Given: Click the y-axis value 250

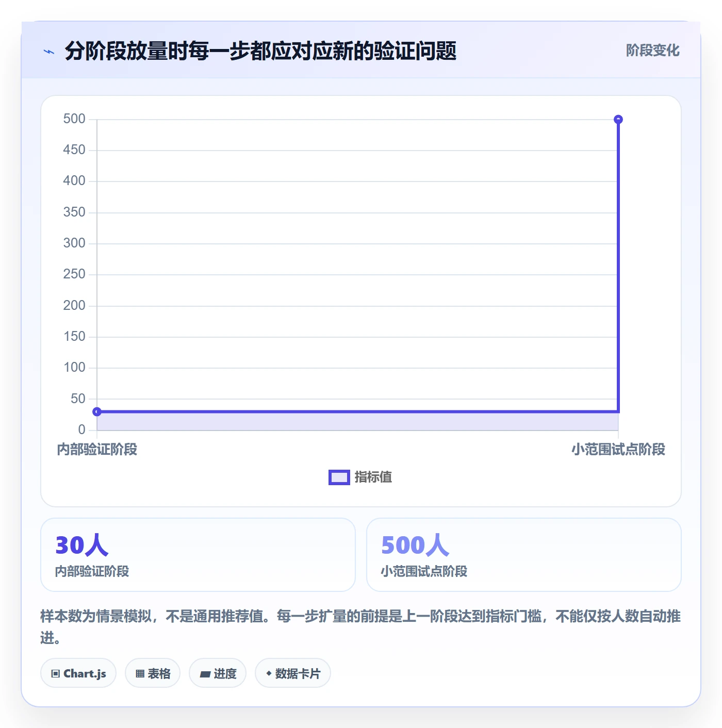Looking at the screenshot, I should [74, 274].
